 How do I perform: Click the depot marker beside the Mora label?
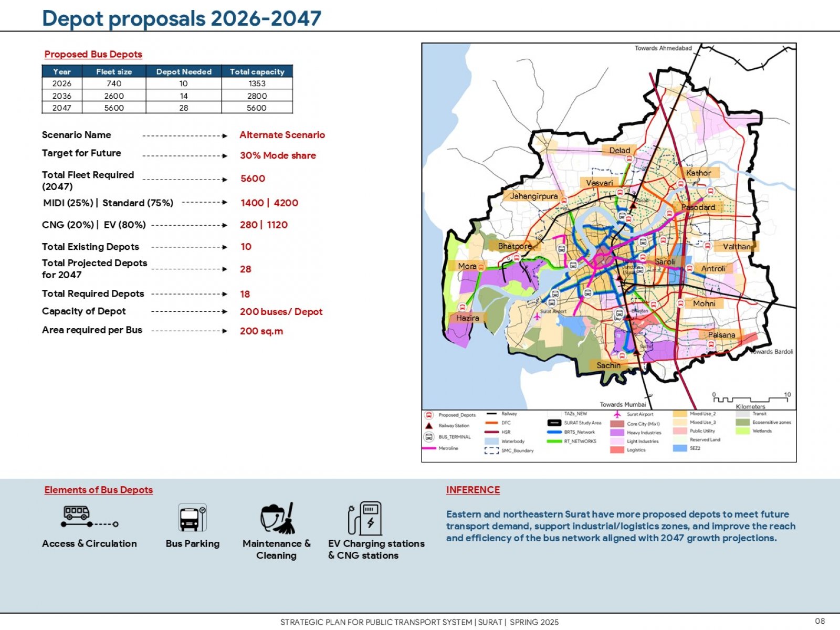[x=481, y=267]
